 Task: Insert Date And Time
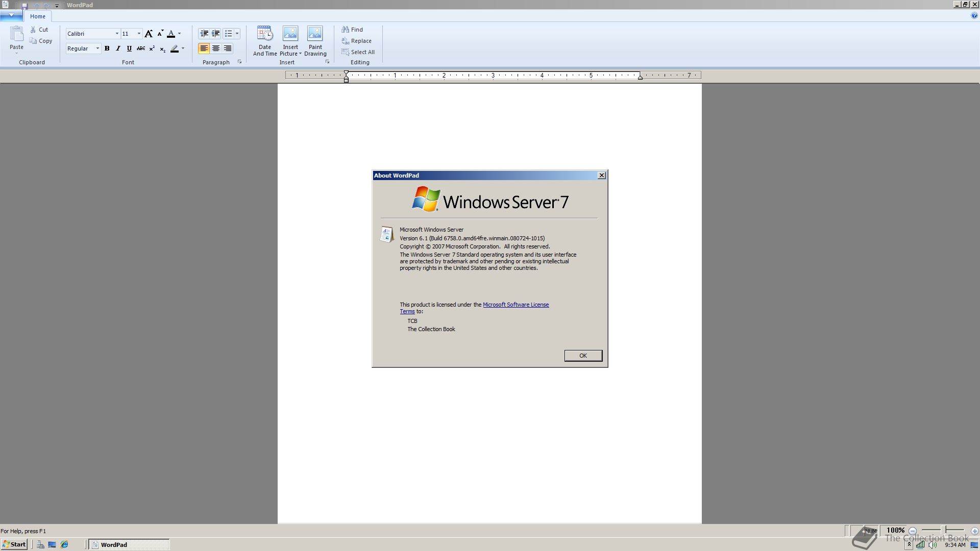click(265, 41)
